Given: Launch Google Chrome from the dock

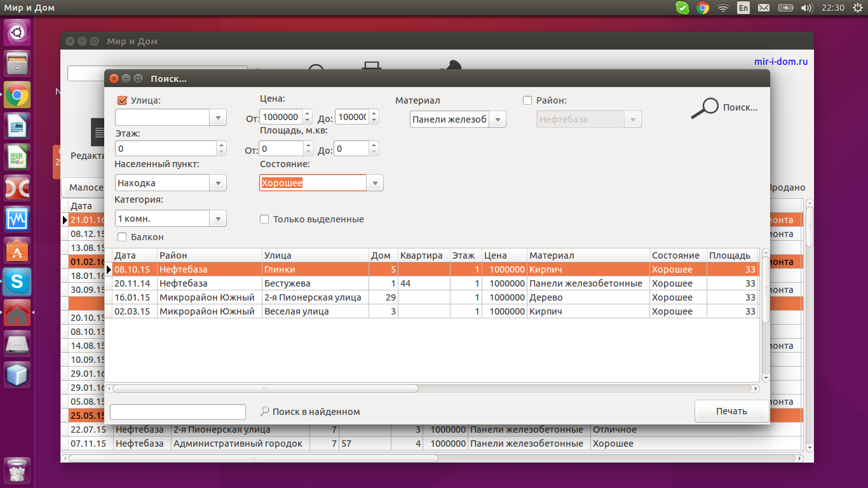Looking at the screenshot, I should coord(17,95).
